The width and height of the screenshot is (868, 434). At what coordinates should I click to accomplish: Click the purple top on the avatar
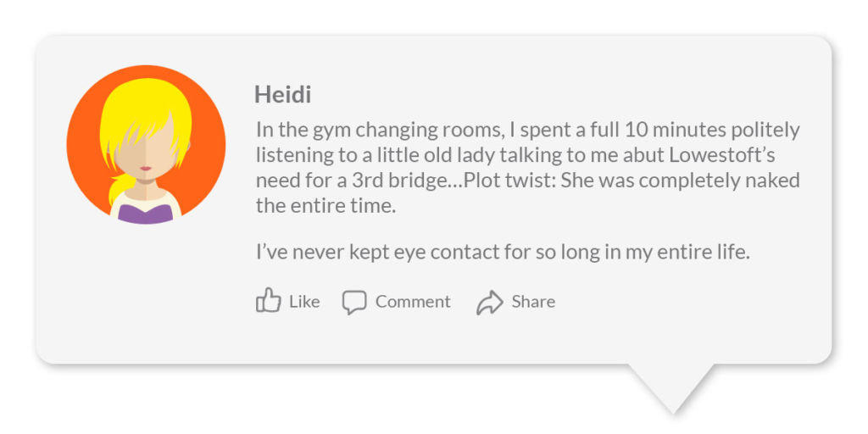point(146,214)
